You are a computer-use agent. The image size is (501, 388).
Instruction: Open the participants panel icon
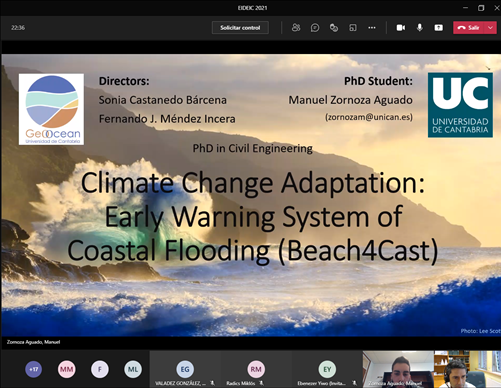pyautogui.click(x=296, y=28)
